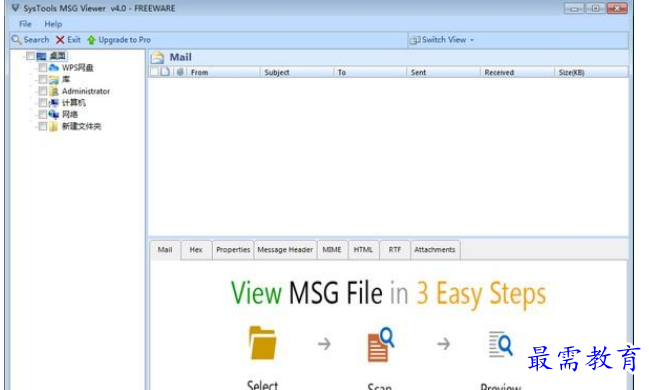The width and height of the screenshot is (649, 390).
Task: Open the Help menu
Action: click(x=53, y=24)
